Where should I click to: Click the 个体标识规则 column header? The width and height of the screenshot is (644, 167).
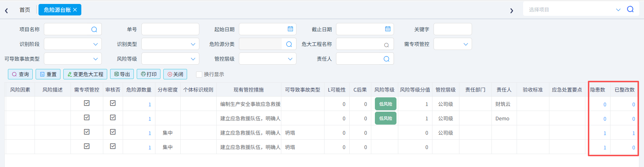click(198, 90)
